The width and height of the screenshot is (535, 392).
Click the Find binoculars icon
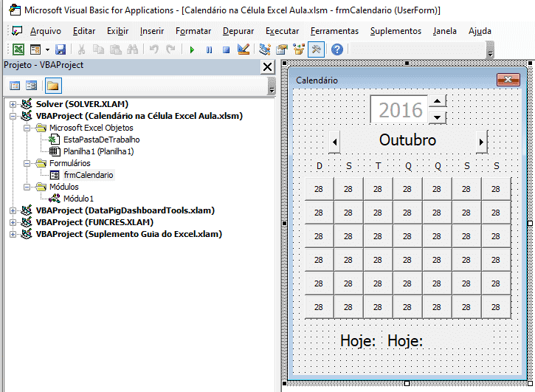pyautogui.click(x=132, y=50)
